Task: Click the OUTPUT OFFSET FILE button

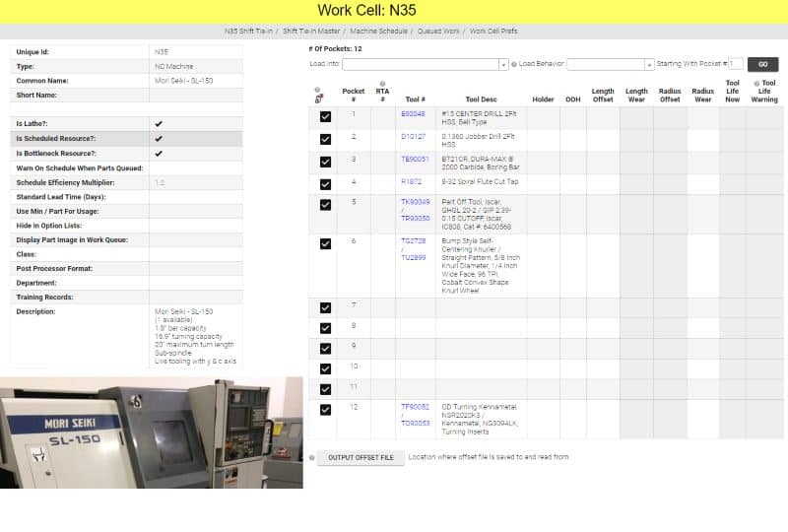Action: [361, 457]
